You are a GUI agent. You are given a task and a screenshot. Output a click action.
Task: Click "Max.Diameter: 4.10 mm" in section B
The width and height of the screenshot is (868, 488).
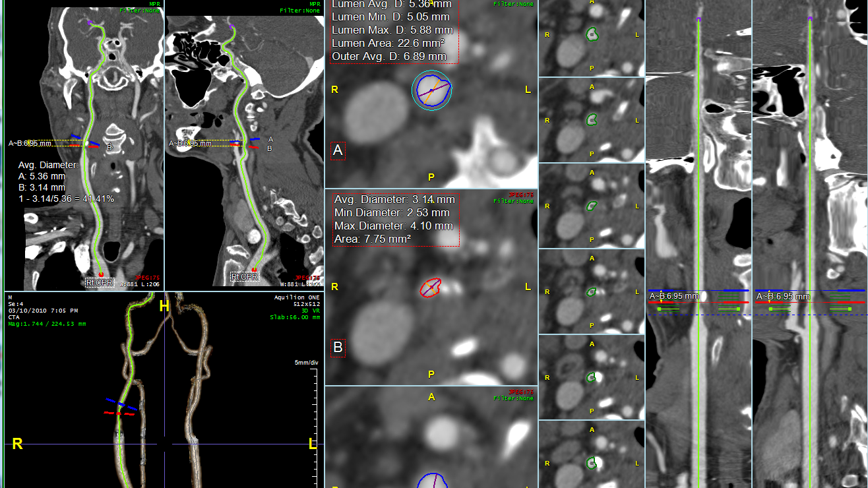tap(393, 226)
